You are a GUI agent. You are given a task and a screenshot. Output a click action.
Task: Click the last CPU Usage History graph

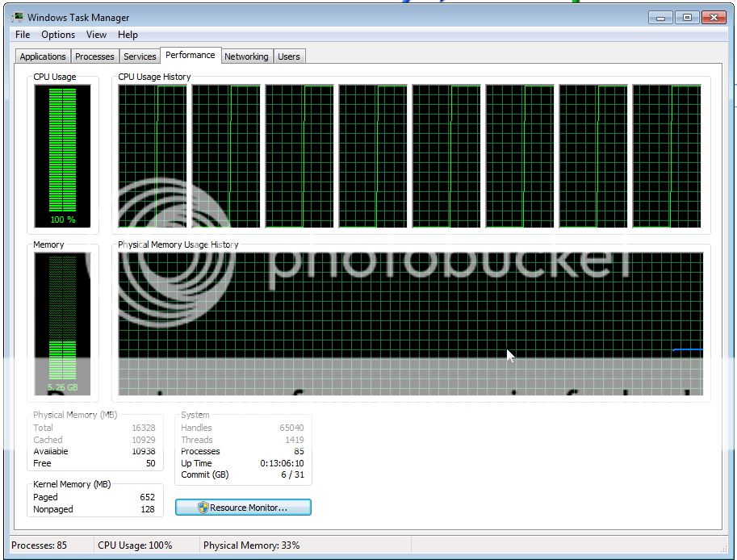pyautogui.click(x=666, y=156)
